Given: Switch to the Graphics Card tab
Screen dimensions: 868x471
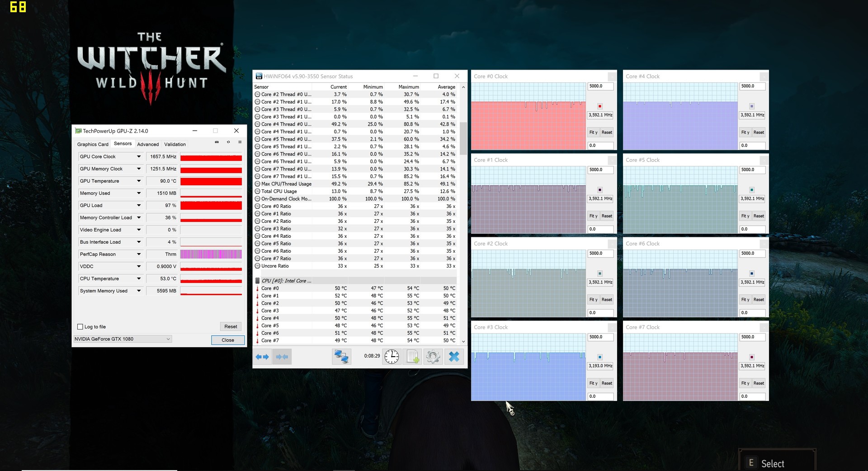Looking at the screenshot, I should (x=93, y=144).
